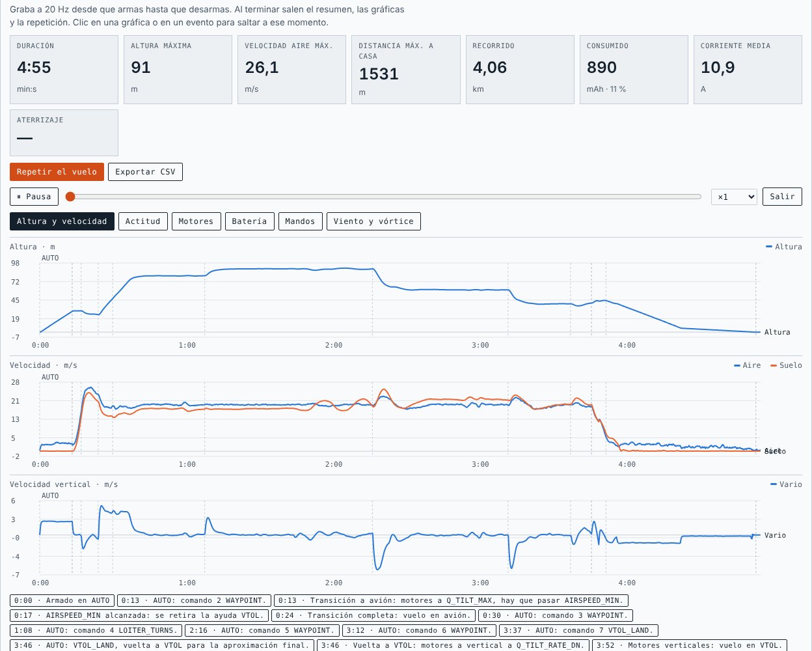The height and width of the screenshot is (651, 812).
Task: Click the Velocidad vertical chart at 1:00
Action: tap(187, 537)
